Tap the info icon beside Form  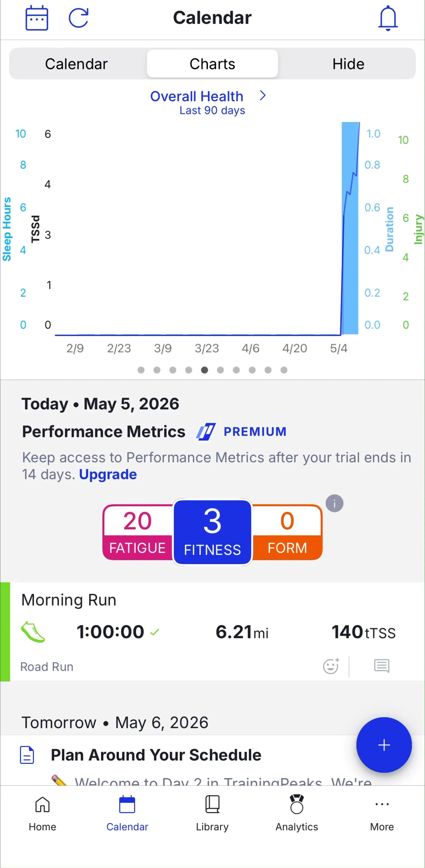[x=334, y=503]
